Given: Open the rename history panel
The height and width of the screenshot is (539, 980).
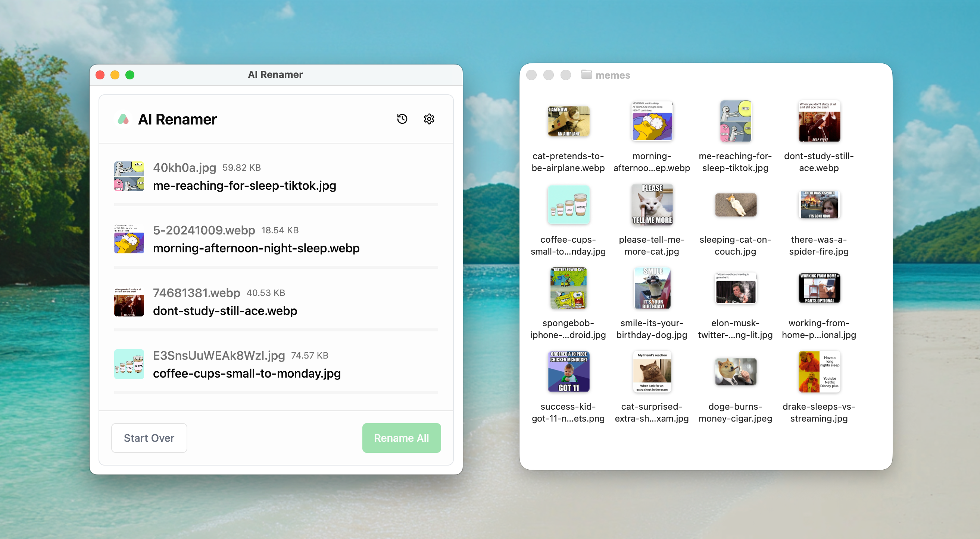Looking at the screenshot, I should click(402, 119).
